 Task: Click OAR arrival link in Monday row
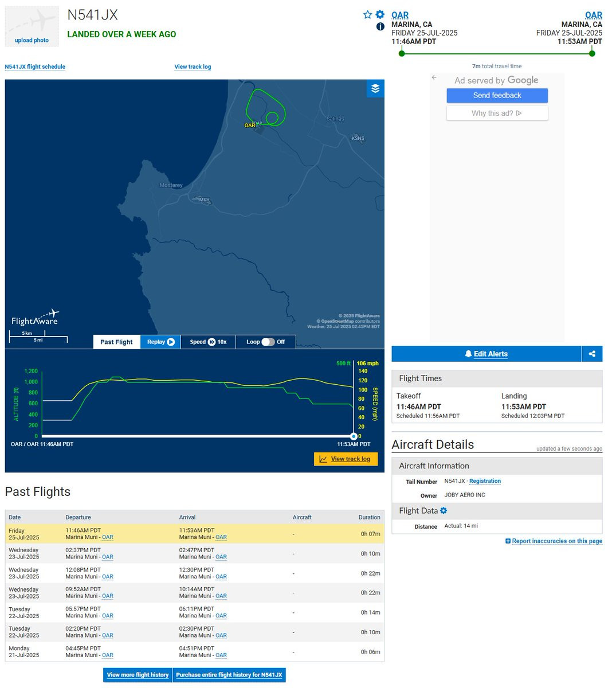(221, 655)
